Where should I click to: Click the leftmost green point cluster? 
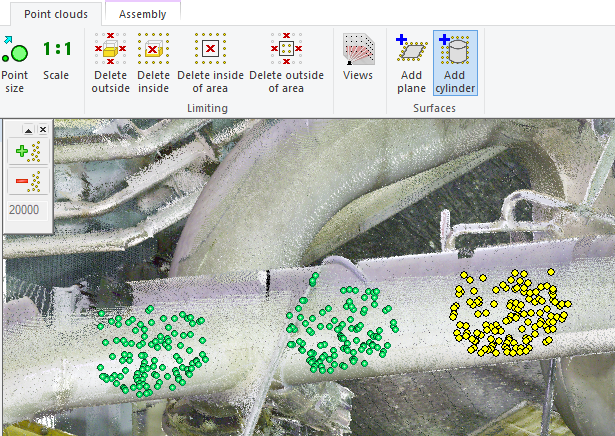[152, 350]
